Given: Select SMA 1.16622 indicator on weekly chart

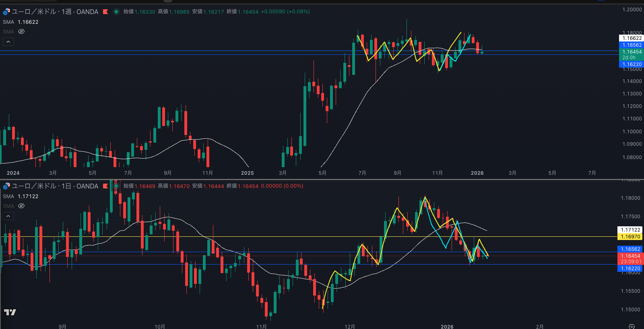Looking at the screenshot, I should (x=21, y=22).
